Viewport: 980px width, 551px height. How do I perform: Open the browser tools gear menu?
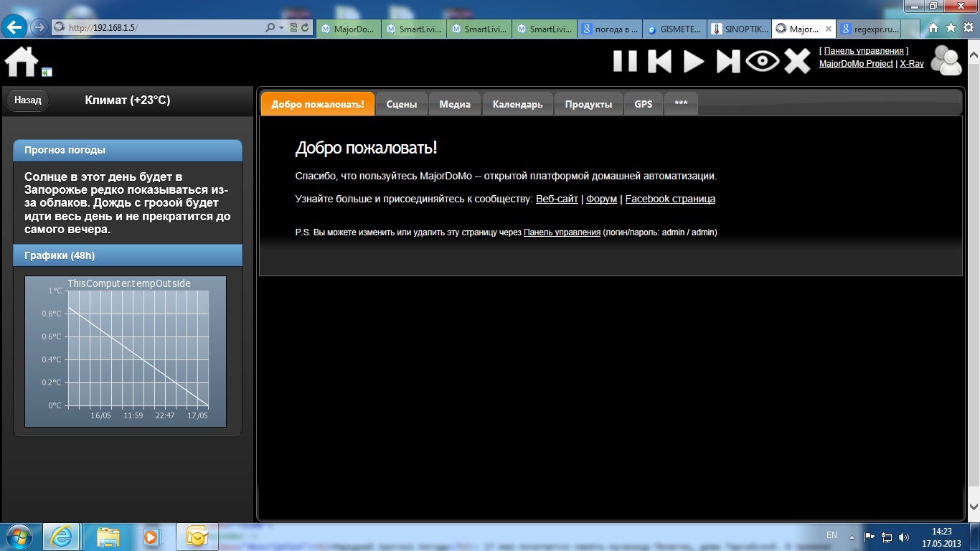[x=968, y=28]
